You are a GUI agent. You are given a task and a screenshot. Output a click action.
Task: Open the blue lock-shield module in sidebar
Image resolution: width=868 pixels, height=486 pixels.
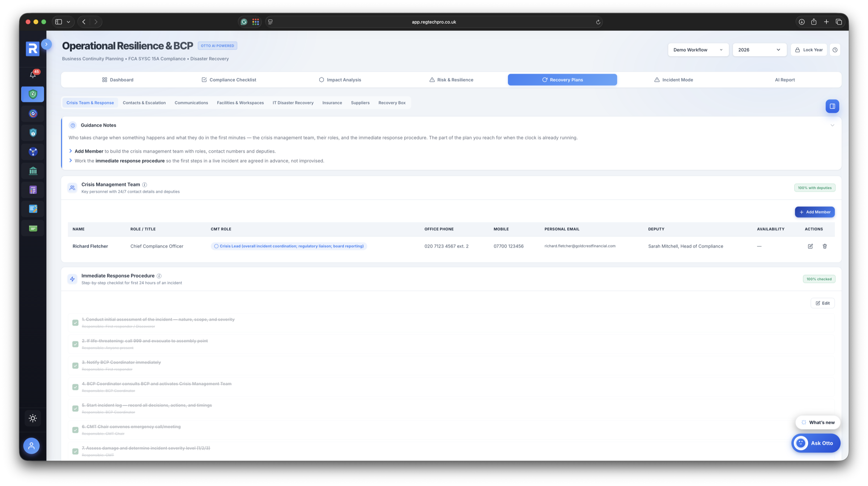pyautogui.click(x=33, y=133)
